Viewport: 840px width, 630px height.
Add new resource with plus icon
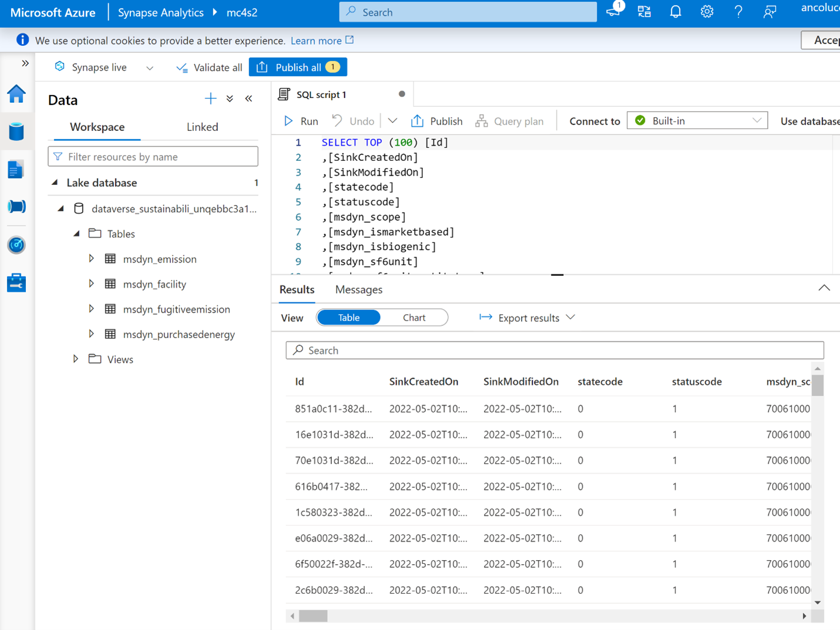click(x=210, y=99)
